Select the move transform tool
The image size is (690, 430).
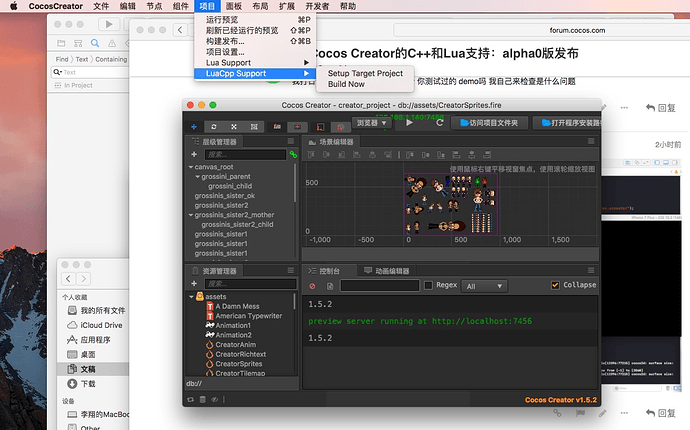click(x=194, y=127)
